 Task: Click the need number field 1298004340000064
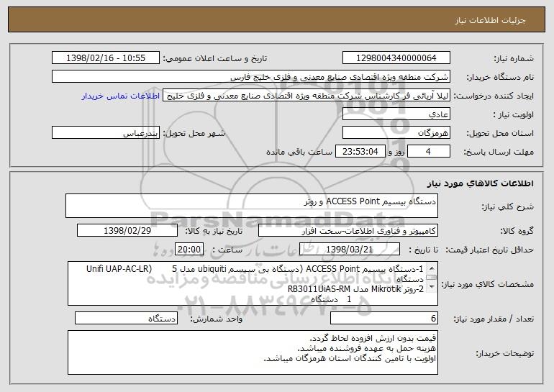[396, 58]
